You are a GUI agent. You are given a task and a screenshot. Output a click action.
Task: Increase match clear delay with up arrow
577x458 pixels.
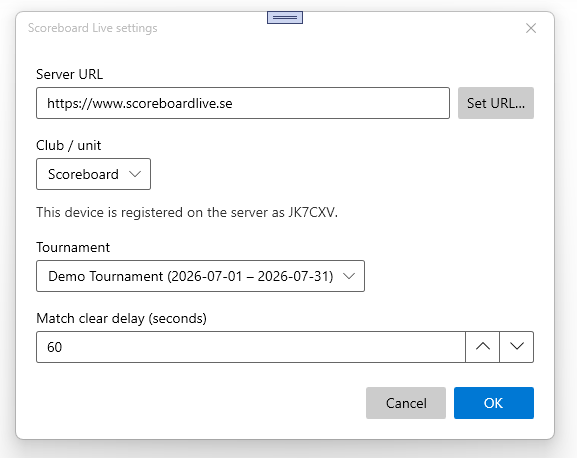point(482,347)
